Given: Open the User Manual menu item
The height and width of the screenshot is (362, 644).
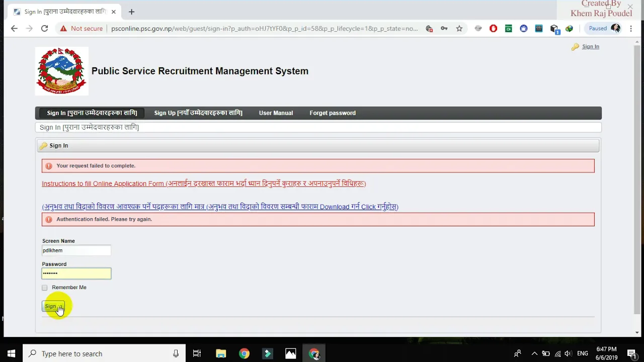Looking at the screenshot, I should tap(276, 113).
